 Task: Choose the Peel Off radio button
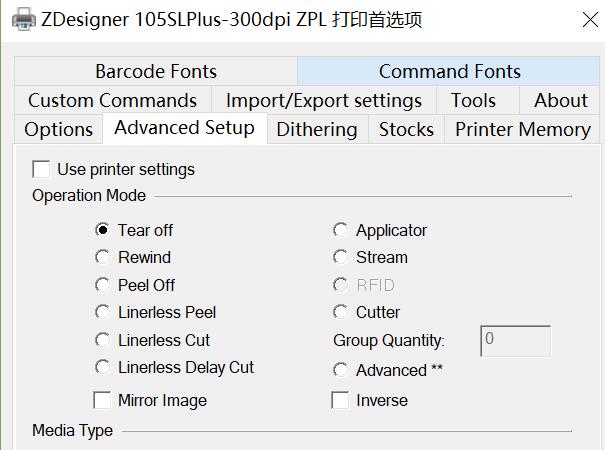(102, 285)
